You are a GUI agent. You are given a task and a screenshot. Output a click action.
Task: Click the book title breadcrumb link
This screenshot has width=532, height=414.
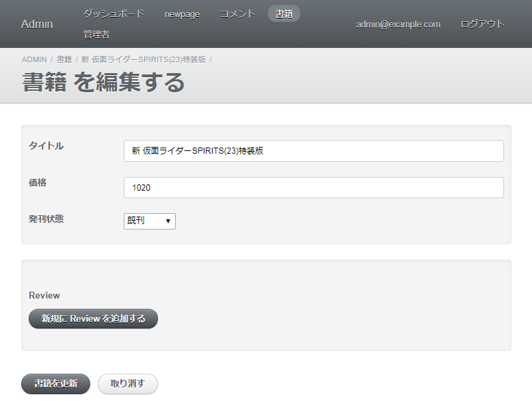(144, 59)
